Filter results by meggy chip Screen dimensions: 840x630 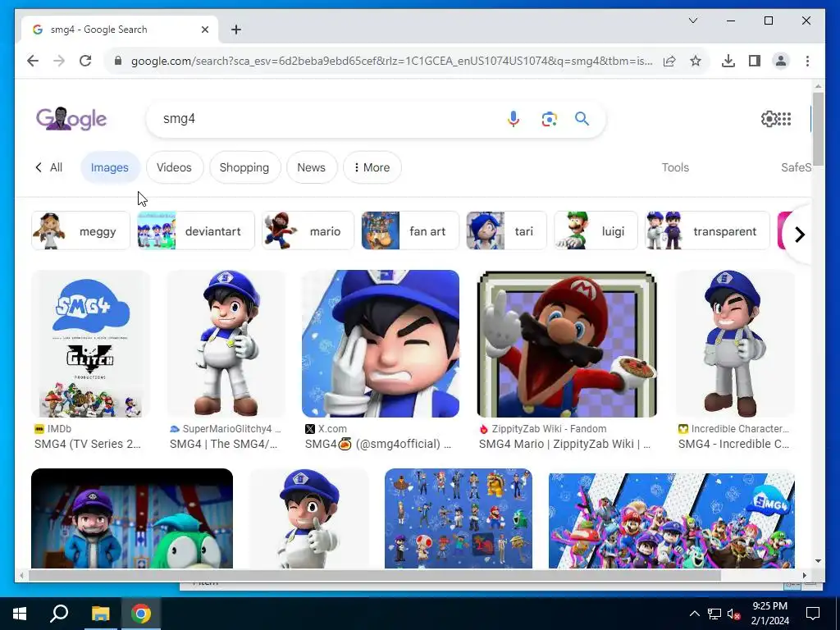(x=81, y=231)
